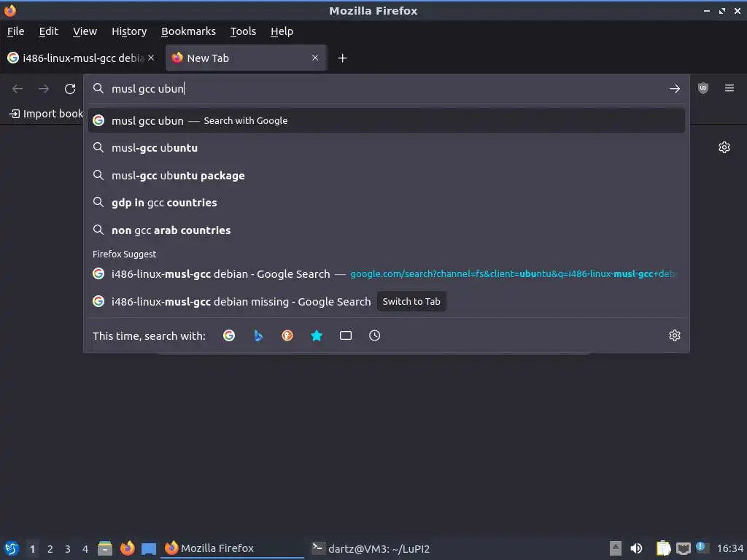Search in Bookmarks star icon
Screen dimensions: 747x560
[317, 335]
